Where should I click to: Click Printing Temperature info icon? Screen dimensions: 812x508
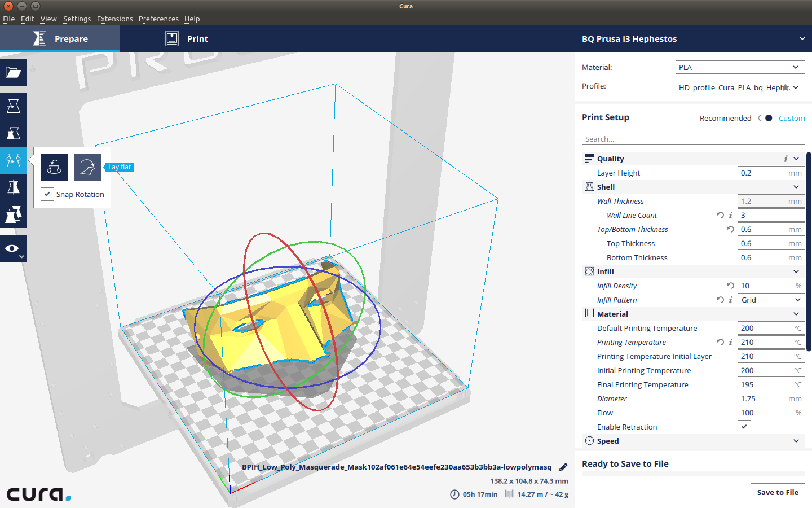pyautogui.click(x=730, y=342)
